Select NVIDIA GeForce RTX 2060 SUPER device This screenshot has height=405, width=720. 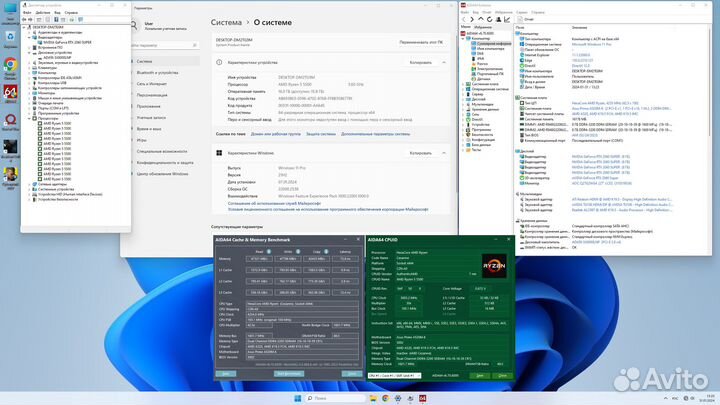pyautogui.click(x=67, y=42)
